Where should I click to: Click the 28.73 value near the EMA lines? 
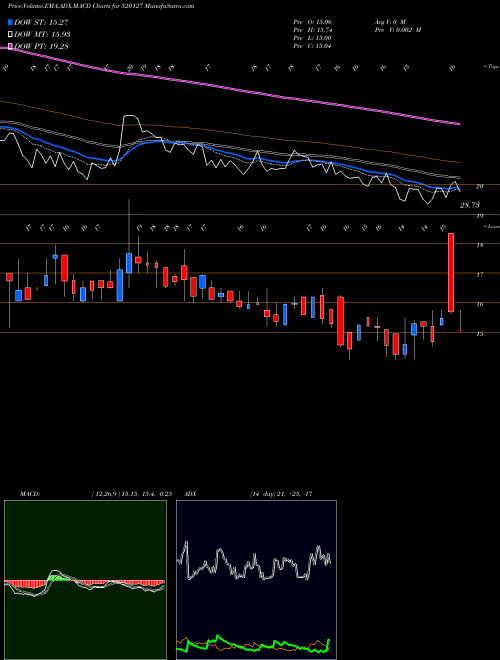470,205
